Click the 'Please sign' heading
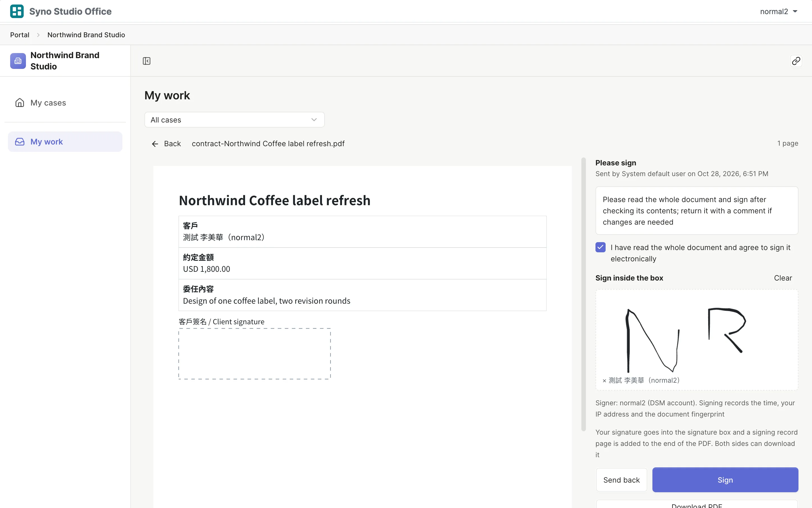The width and height of the screenshot is (812, 508). (615, 163)
